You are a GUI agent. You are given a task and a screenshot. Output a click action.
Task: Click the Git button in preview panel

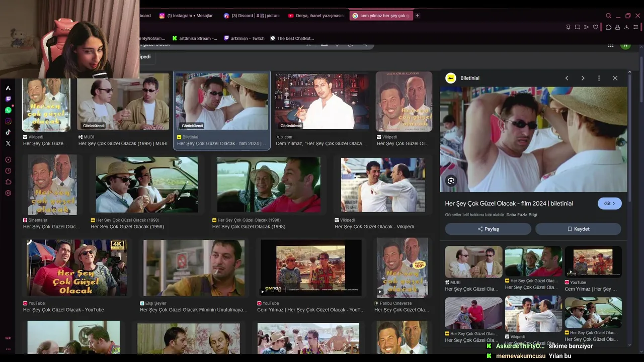[609, 203]
